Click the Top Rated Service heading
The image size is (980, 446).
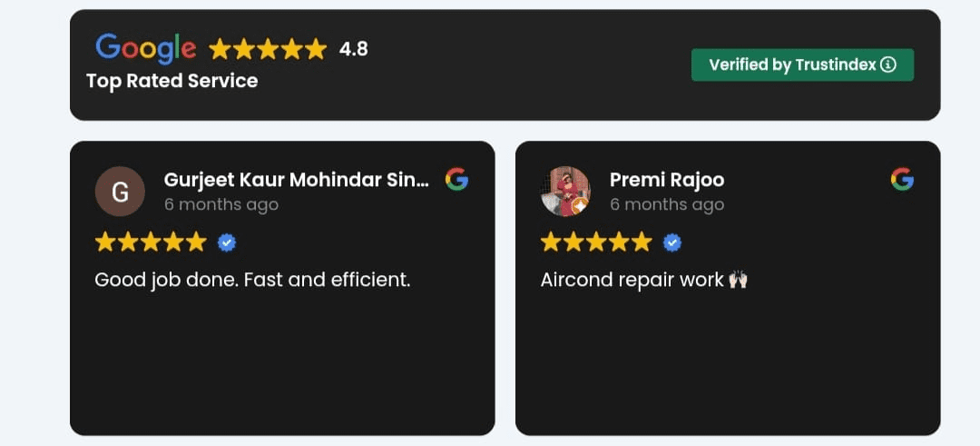[x=172, y=81]
